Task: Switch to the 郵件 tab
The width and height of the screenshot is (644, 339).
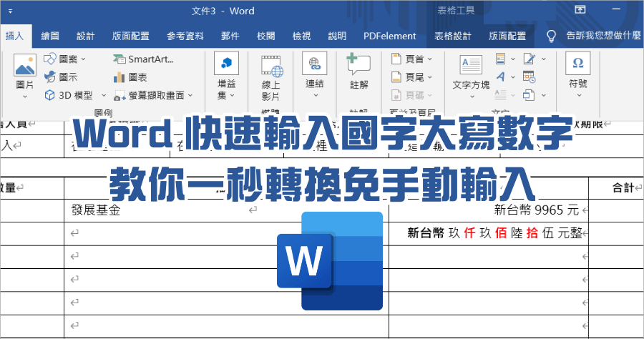Action: [x=230, y=36]
